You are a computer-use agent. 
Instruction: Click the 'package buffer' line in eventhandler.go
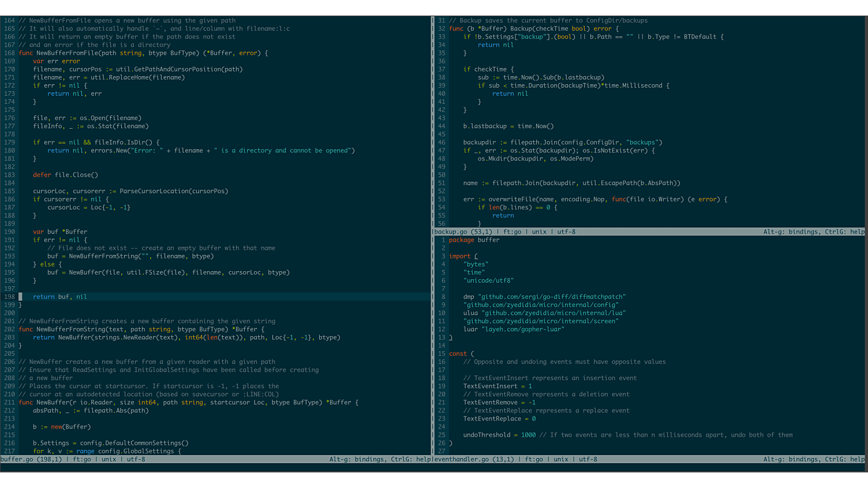(474, 240)
